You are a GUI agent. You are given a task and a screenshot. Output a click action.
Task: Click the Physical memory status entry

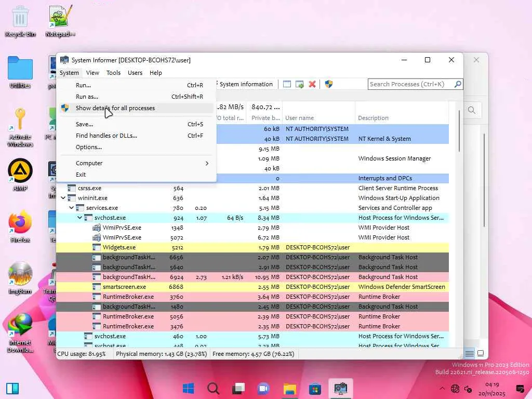[161, 354]
